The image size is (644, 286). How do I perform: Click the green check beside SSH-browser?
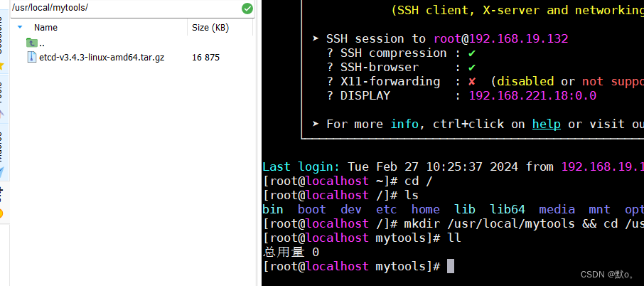[472, 67]
